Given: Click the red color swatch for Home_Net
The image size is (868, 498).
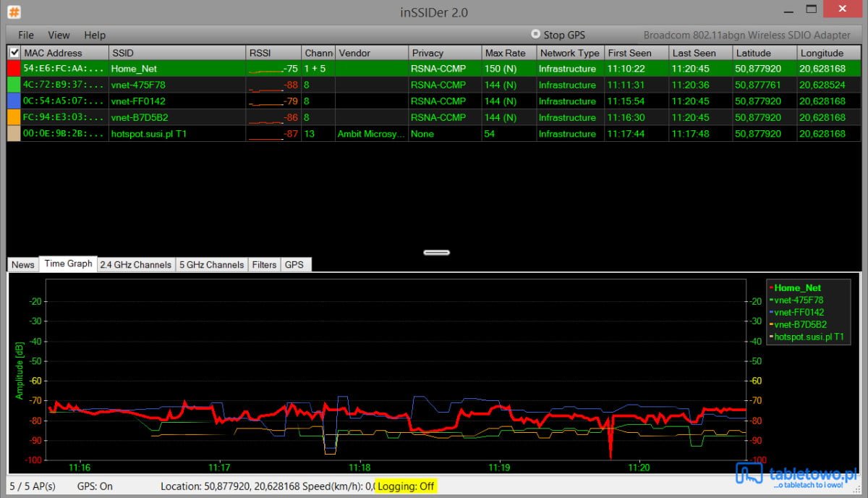Looking at the screenshot, I should [x=14, y=69].
